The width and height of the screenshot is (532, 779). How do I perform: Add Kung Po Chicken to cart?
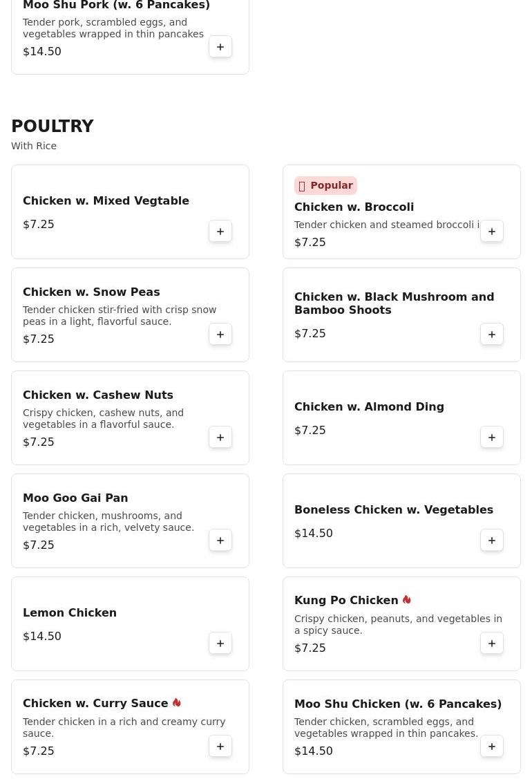click(492, 644)
